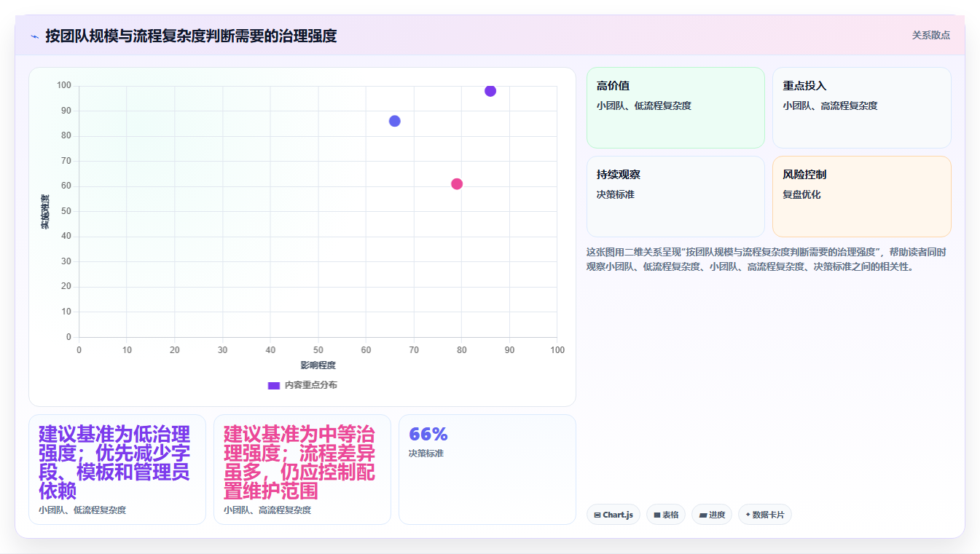Click the lightning icon beside the title
Image resolution: width=980 pixels, height=554 pixels.
pyautogui.click(x=34, y=36)
